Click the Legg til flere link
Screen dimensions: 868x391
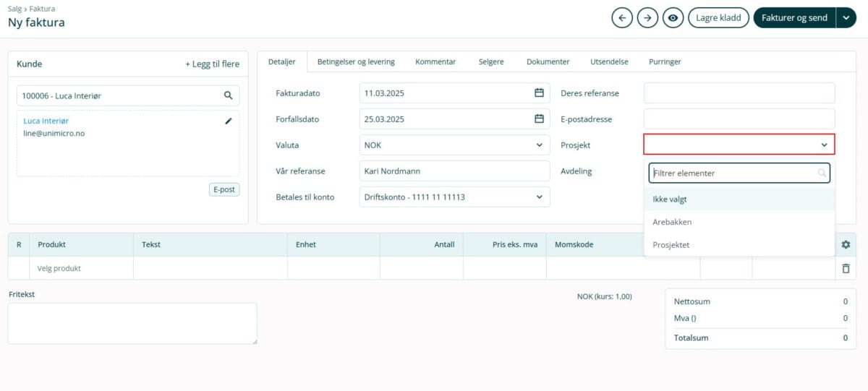(212, 64)
